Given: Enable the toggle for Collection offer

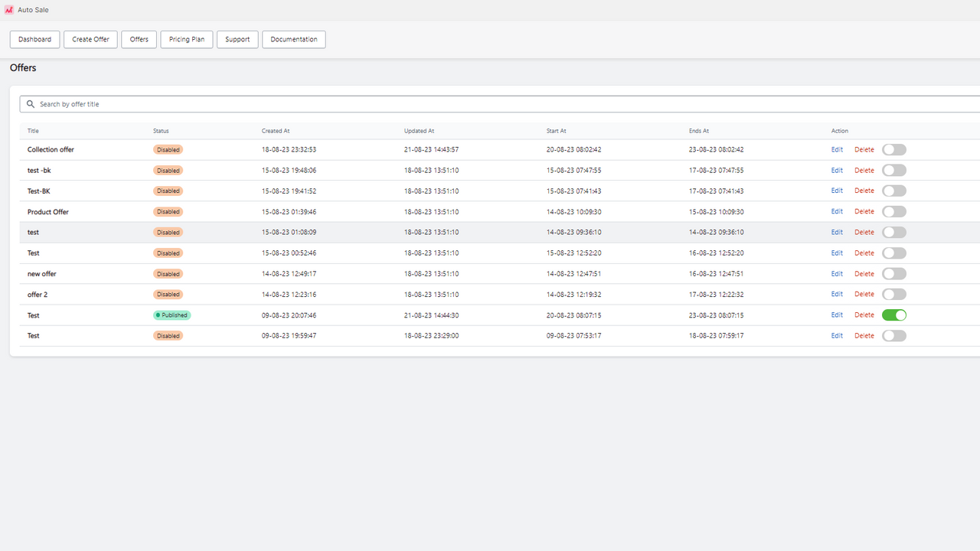Looking at the screenshot, I should coord(893,150).
